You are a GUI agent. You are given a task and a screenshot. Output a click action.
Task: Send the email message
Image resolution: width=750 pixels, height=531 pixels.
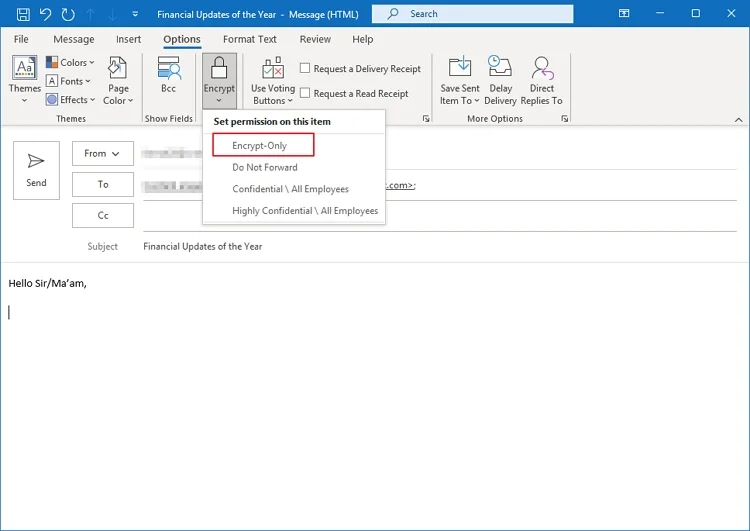(36, 170)
